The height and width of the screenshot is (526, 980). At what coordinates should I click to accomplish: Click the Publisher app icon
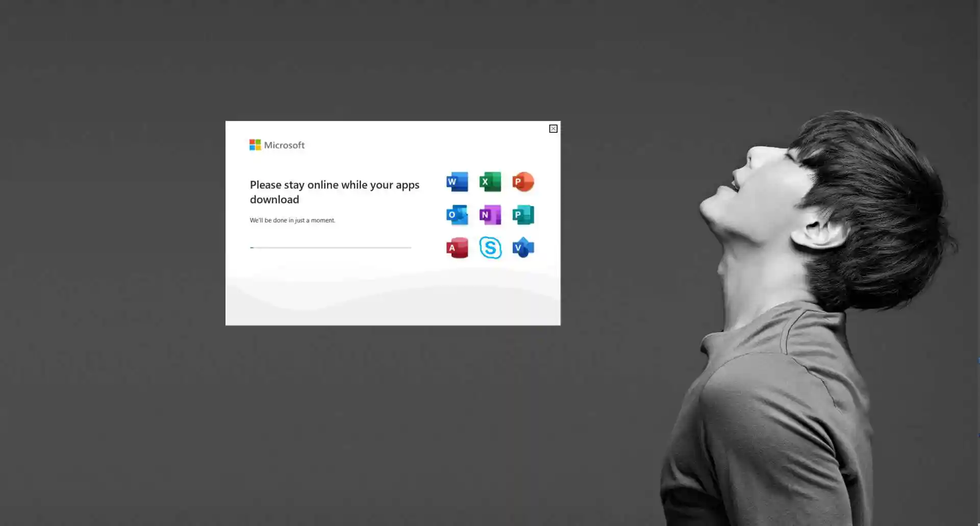523,215
